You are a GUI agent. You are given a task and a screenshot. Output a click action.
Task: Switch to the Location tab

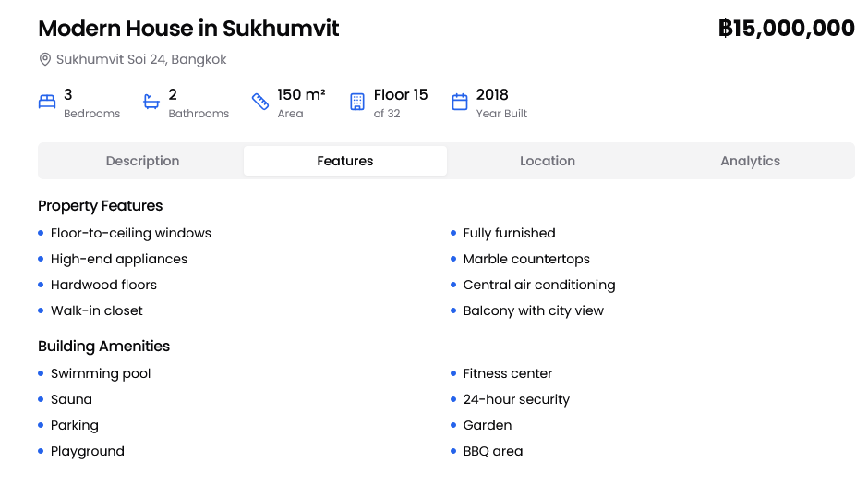click(x=548, y=161)
